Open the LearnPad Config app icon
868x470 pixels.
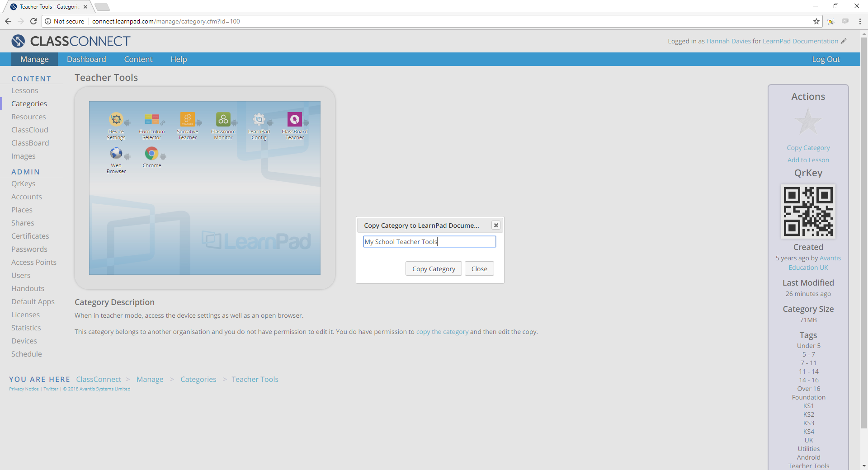point(259,119)
